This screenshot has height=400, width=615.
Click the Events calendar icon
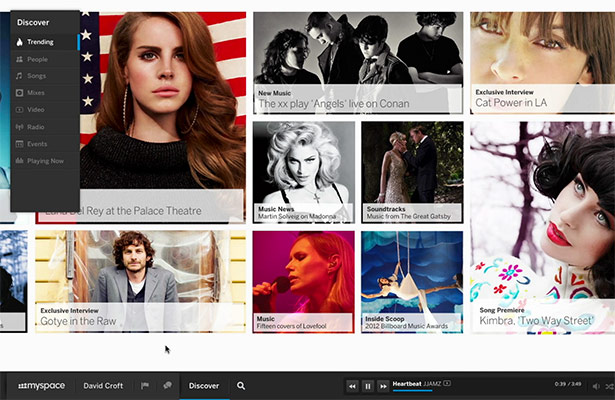[19, 144]
